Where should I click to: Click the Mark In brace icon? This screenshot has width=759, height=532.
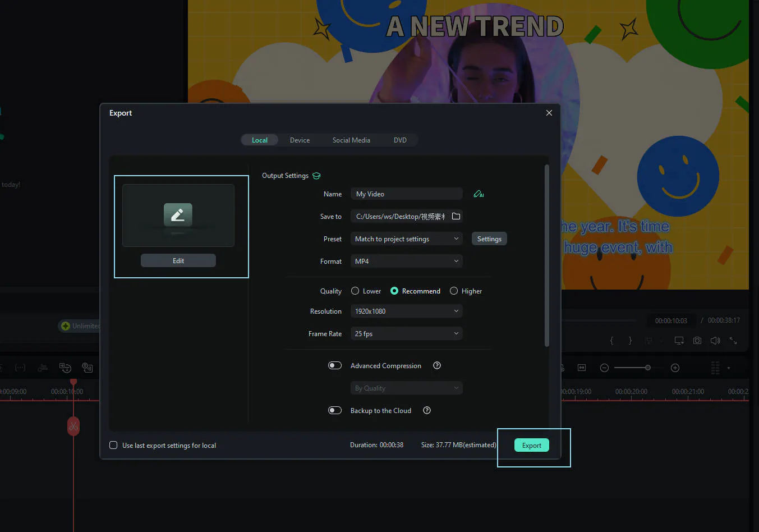pyautogui.click(x=612, y=341)
